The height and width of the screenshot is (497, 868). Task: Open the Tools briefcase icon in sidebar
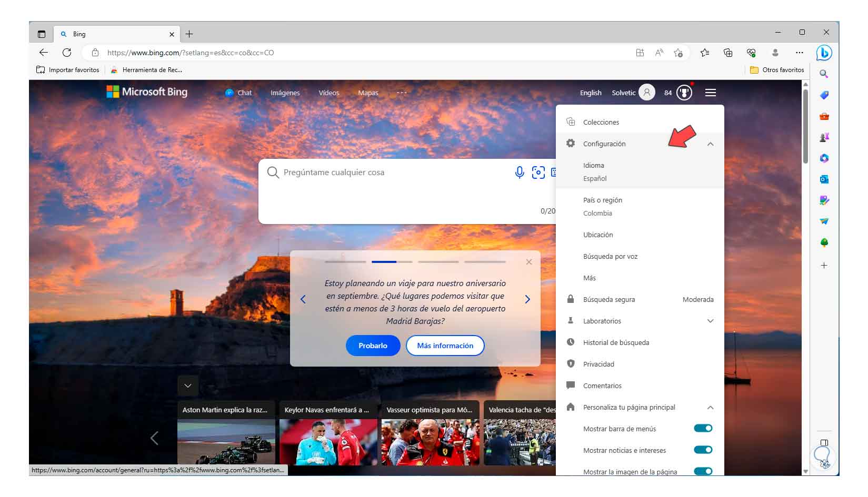coord(824,116)
